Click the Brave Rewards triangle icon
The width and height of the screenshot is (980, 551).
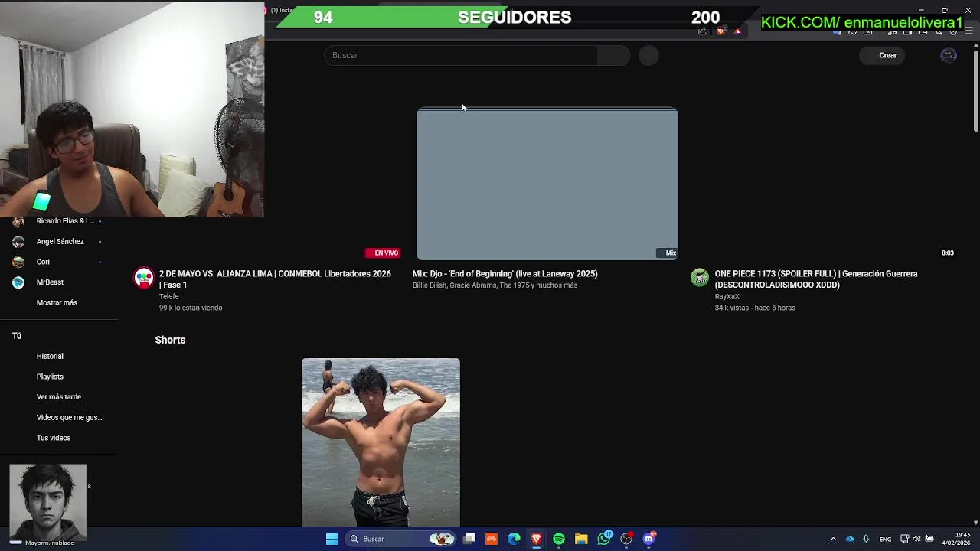(x=737, y=31)
